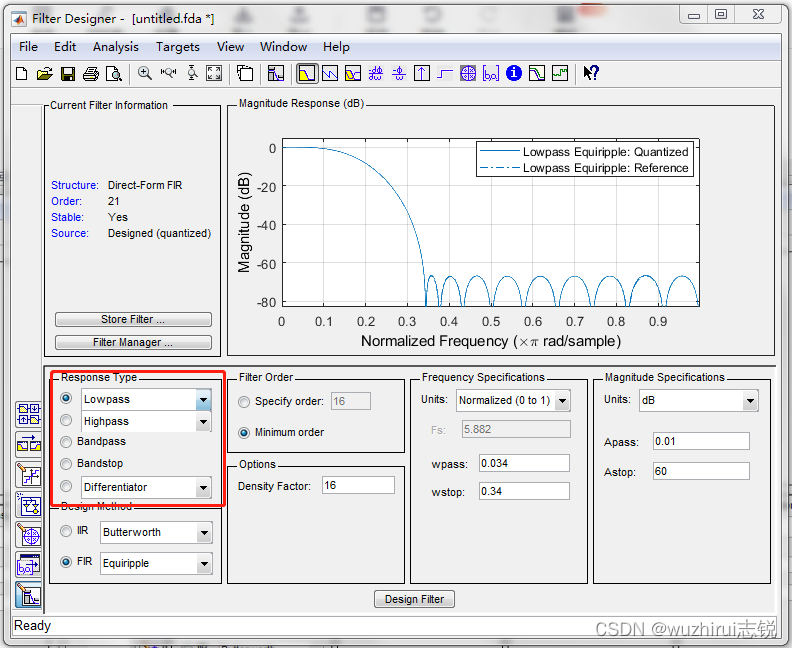Open the Create Multirate Filter sidebar panel
The height and width of the screenshot is (648, 792).
[29, 414]
